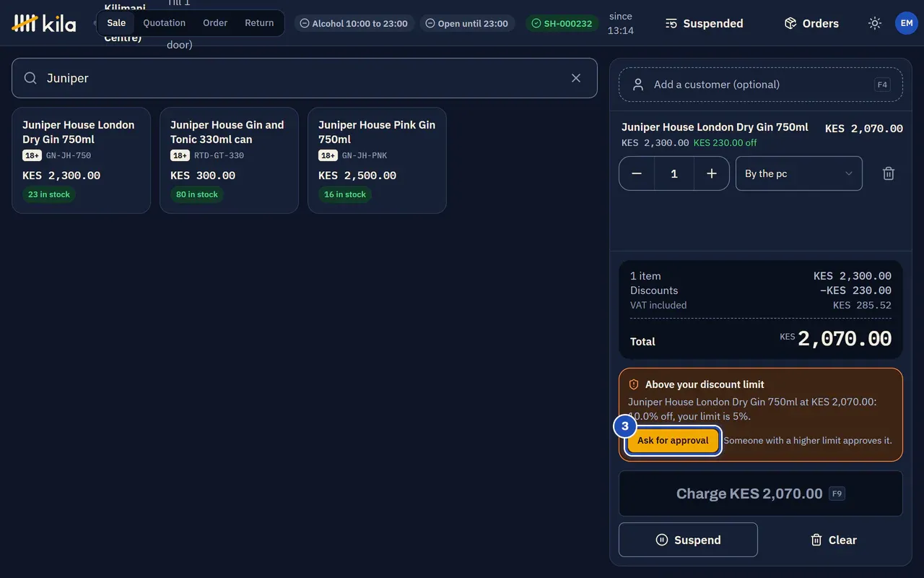Switch to the Order tab
The height and width of the screenshot is (578, 924).
pos(215,23)
